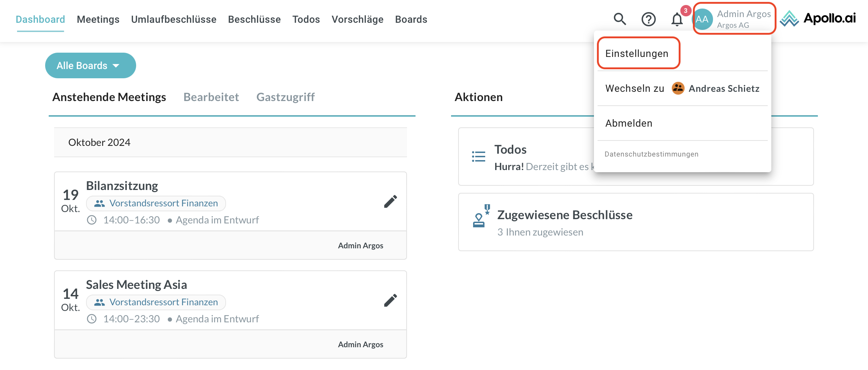
Task: Click the Zugewiesene Beschlüsse stamp icon
Action: click(481, 216)
